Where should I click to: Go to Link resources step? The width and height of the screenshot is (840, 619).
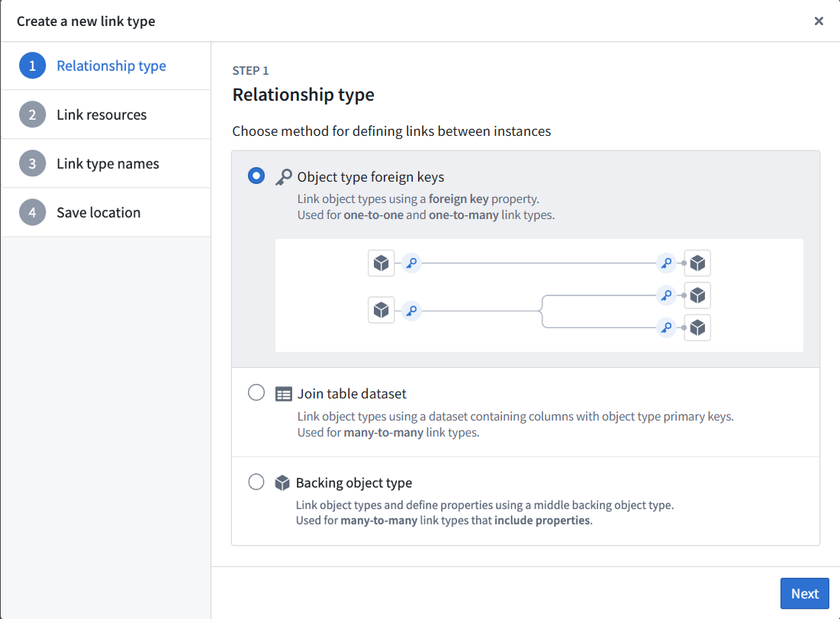(106, 114)
